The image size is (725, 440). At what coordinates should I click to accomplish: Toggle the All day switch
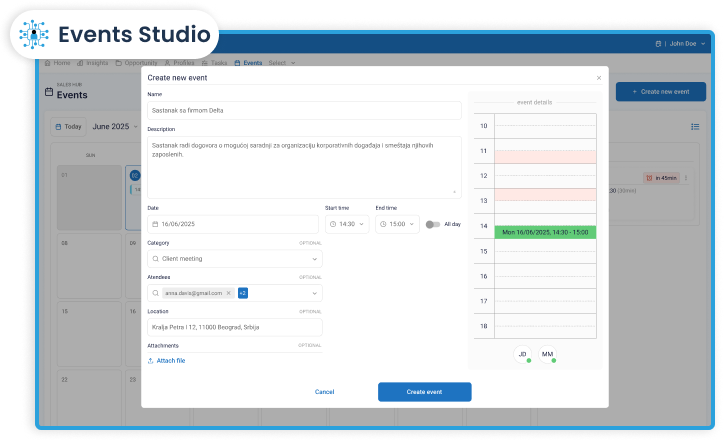point(432,224)
